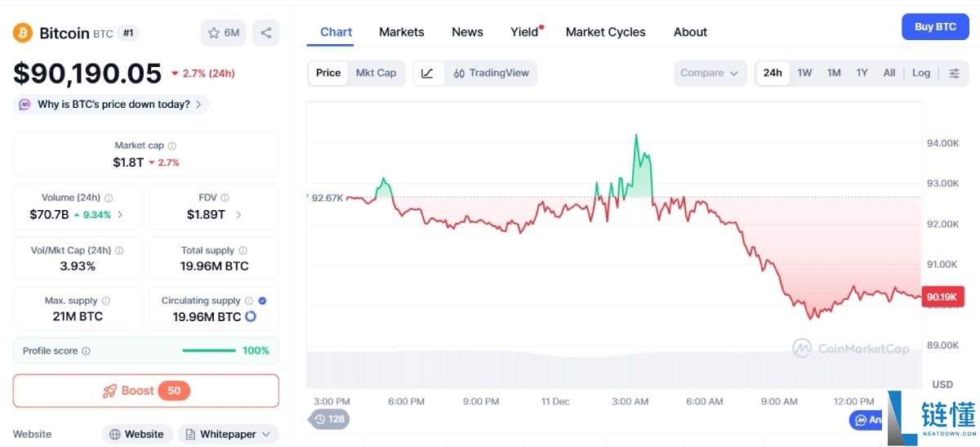Image resolution: width=980 pixels, height=447 pixels.
Task: Click the Buy BTC button
Action: pyautogui.click(x=934, y=27)
